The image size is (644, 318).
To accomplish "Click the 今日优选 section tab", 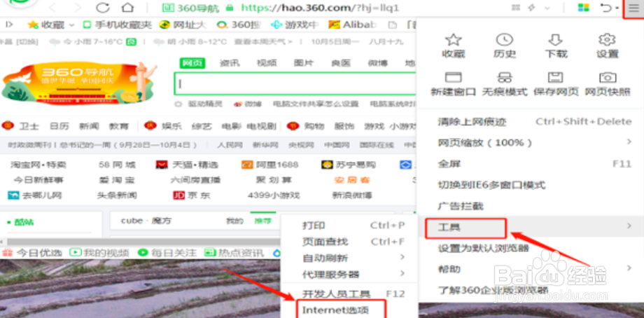I will [33, 253].
